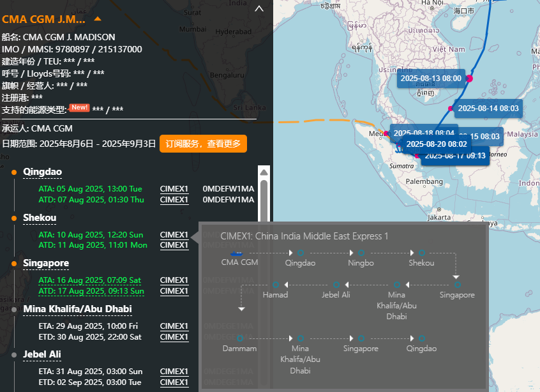Click the New! badge for energy types
Viewport: 540px width, 392px height.
pos(80,107)
